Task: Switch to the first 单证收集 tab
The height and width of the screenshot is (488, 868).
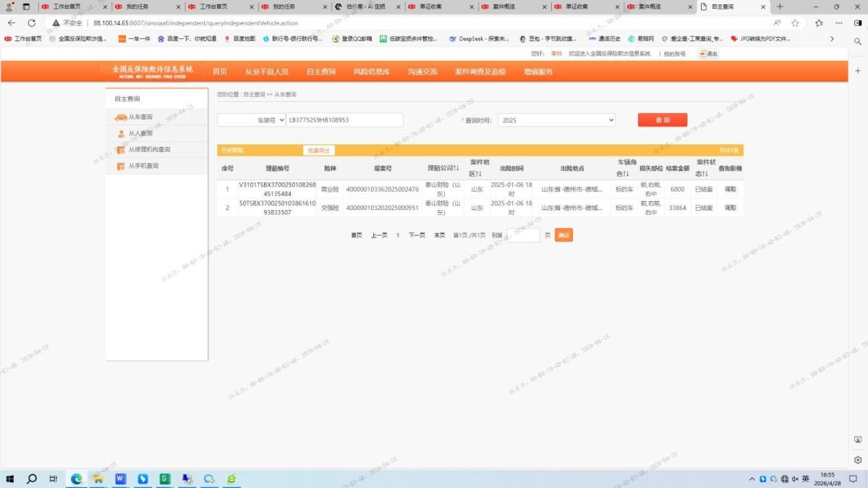Action: (x=441, y=7)
